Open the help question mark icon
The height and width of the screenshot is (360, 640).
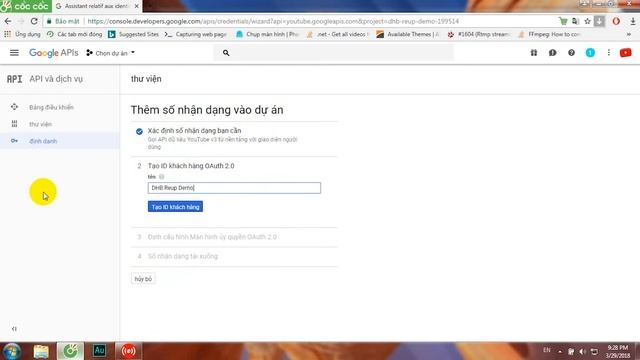571,53
